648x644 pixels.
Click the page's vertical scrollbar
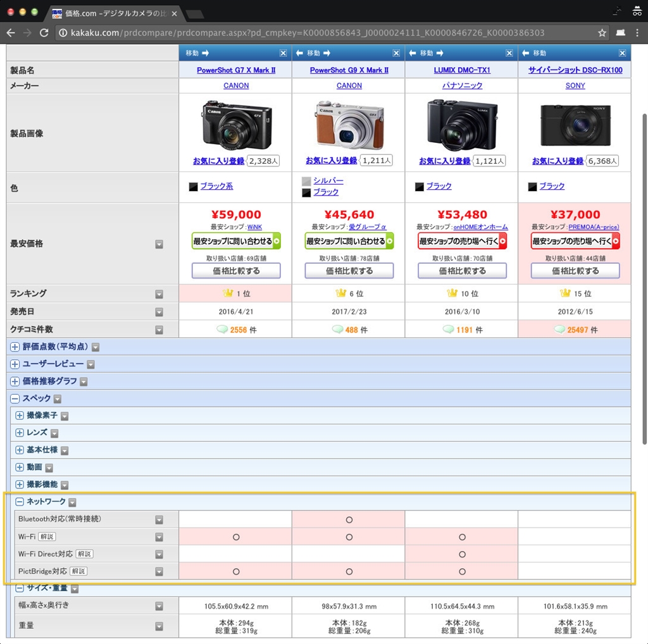point(644,278)
